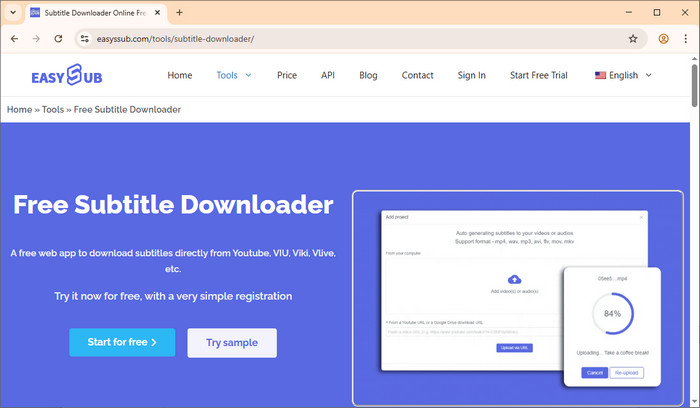Open the Blog page

point(368,75)
